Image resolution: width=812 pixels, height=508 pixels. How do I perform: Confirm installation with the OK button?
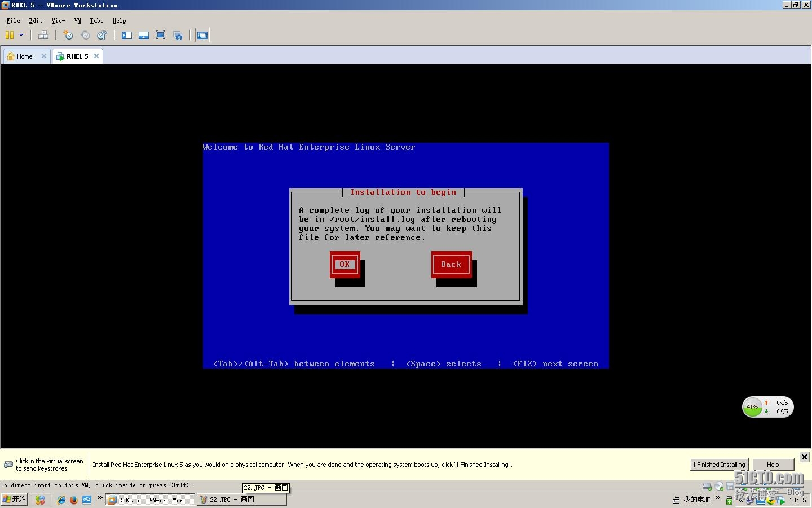[345, 264]
